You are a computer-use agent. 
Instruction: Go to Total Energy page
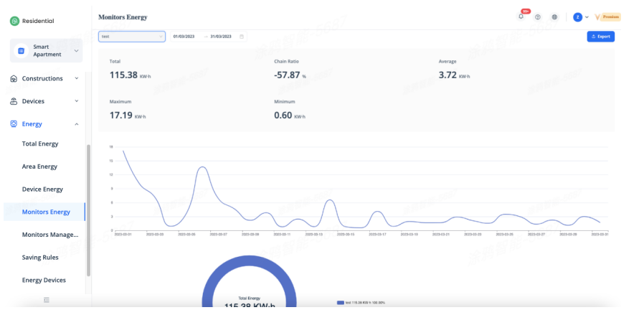(40, 144)
